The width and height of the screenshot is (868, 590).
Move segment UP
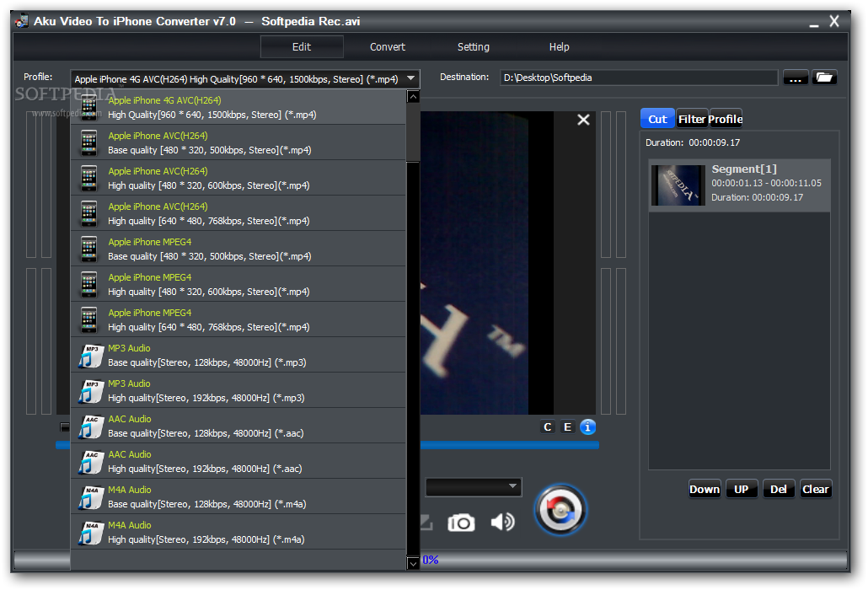(742, 489)
